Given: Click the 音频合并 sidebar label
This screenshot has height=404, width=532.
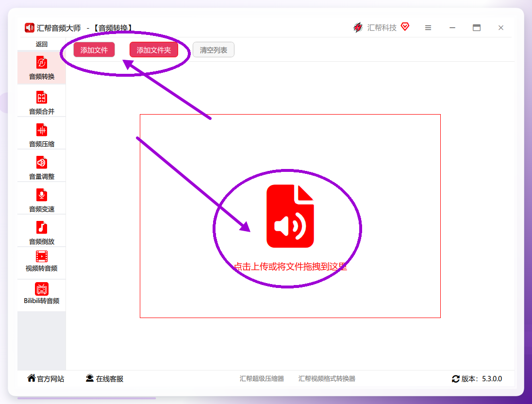Looking at the screenshot, I should [x=41, y=111].
